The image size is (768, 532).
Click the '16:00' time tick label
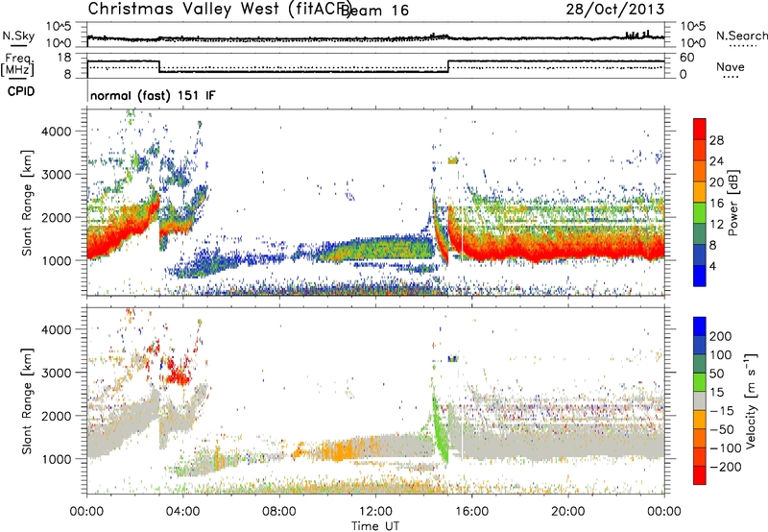coord(471,512)
